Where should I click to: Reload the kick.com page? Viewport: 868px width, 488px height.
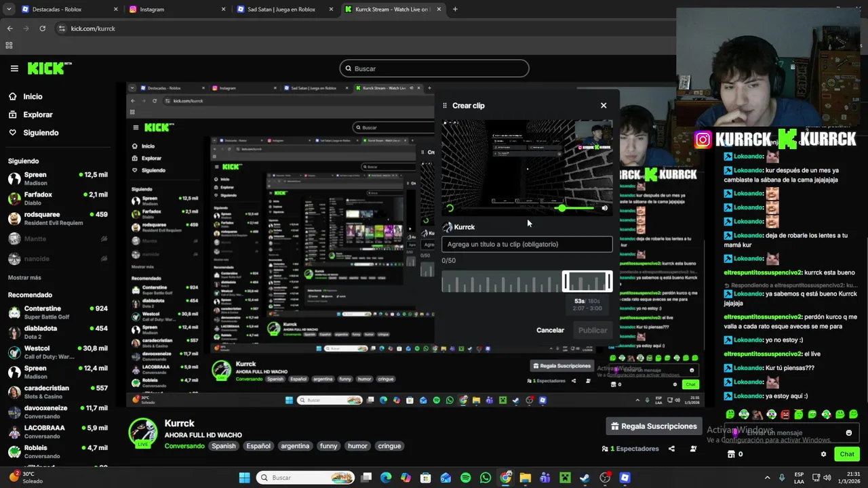42,28
